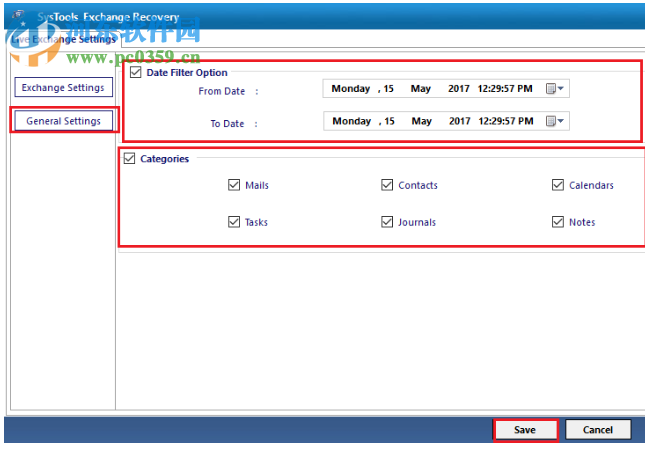Image resolution: width=645 pixels, height=452 pixels.
Task: Select the day 15 in From Date
Action: 388,88
